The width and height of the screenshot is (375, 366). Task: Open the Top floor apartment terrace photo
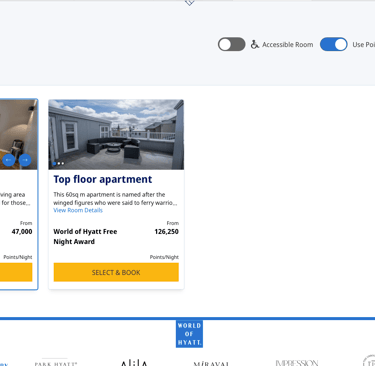click(116, 134)
